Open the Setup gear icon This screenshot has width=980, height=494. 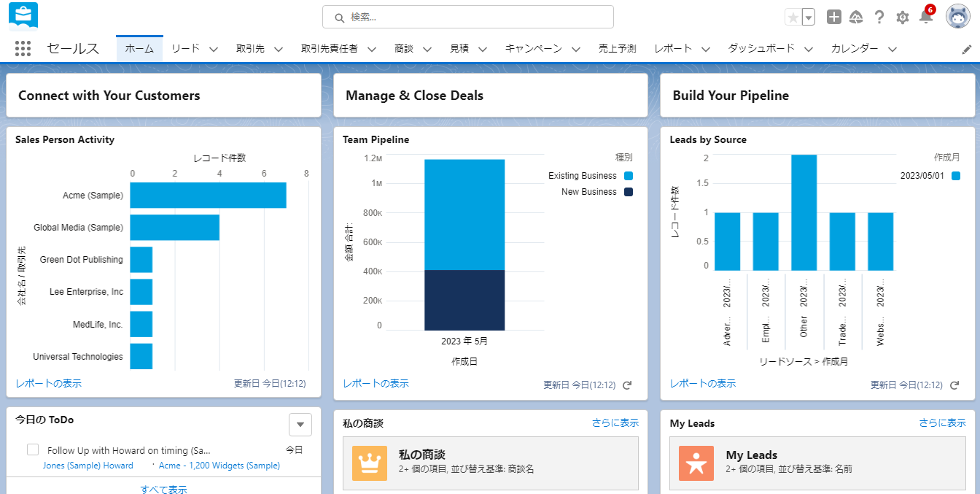(x=903, y=18)
